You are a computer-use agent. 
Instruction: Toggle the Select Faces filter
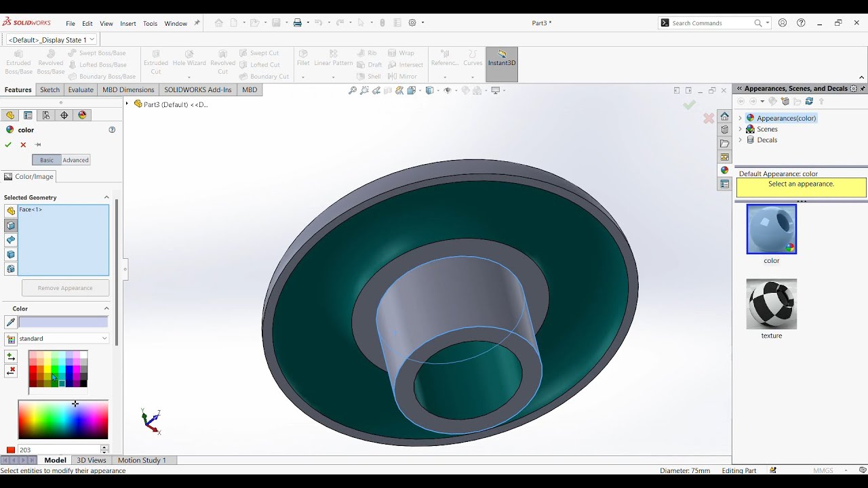point(11,226)
